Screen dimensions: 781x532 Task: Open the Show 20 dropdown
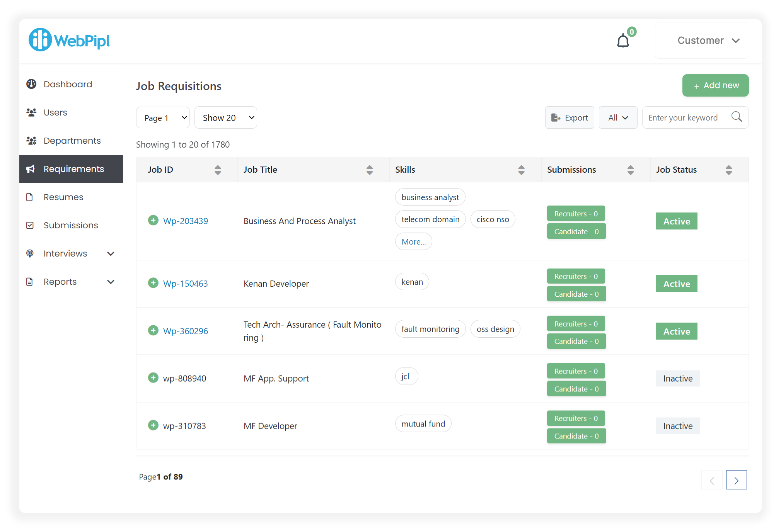point(225,118)
